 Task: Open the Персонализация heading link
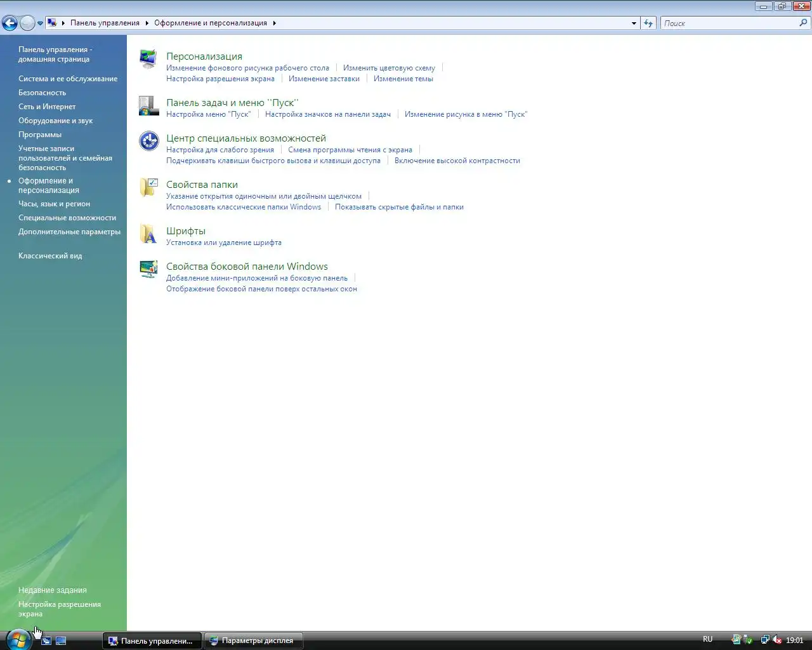point(204,56)
